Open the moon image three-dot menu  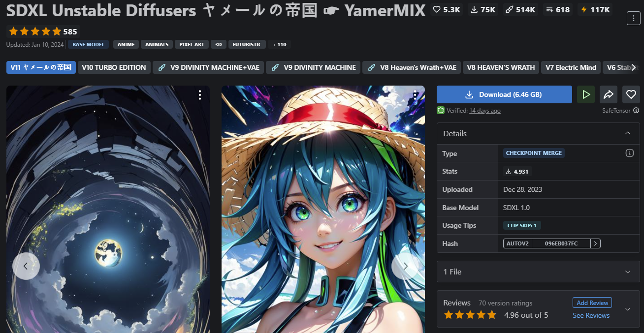199,95
